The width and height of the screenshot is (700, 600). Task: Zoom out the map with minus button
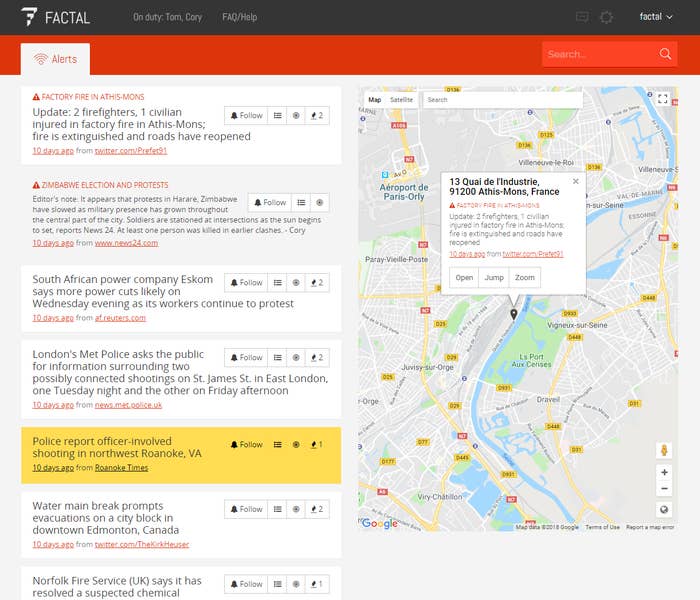pos(664,488)
